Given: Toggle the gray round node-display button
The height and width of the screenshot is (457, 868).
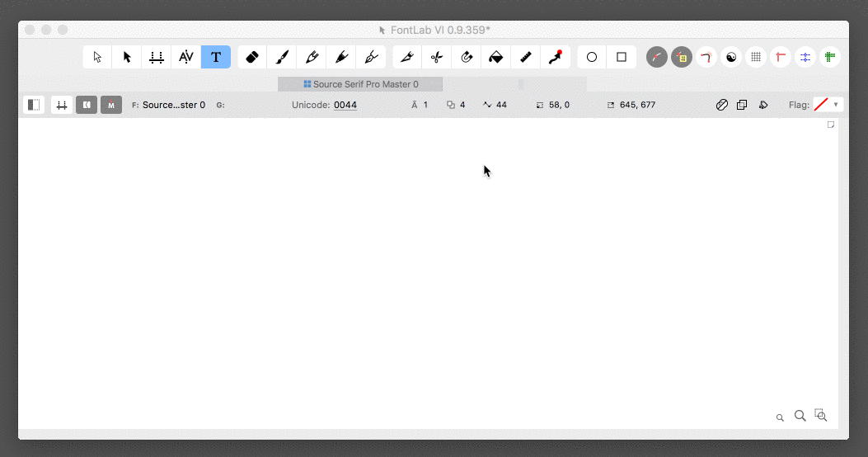Looking at the screenshot, I should coord(656,57).
